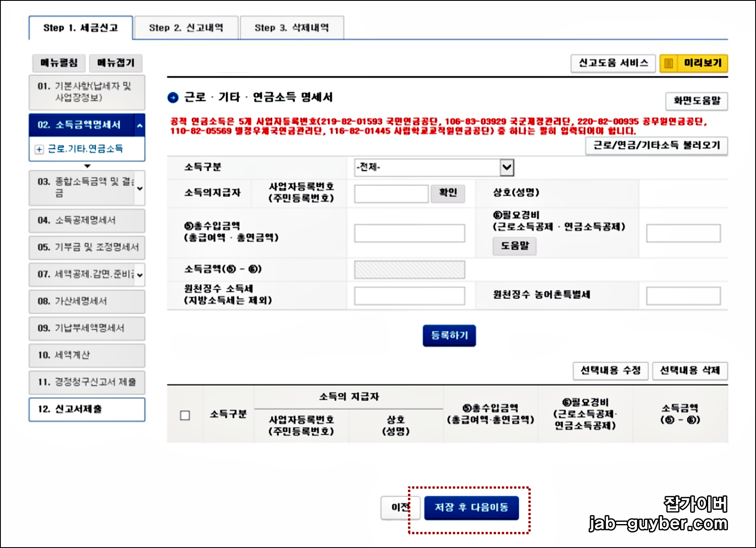Click the 소득의 지급자 table header
This screenshot has height=548, width=756.
349,397
